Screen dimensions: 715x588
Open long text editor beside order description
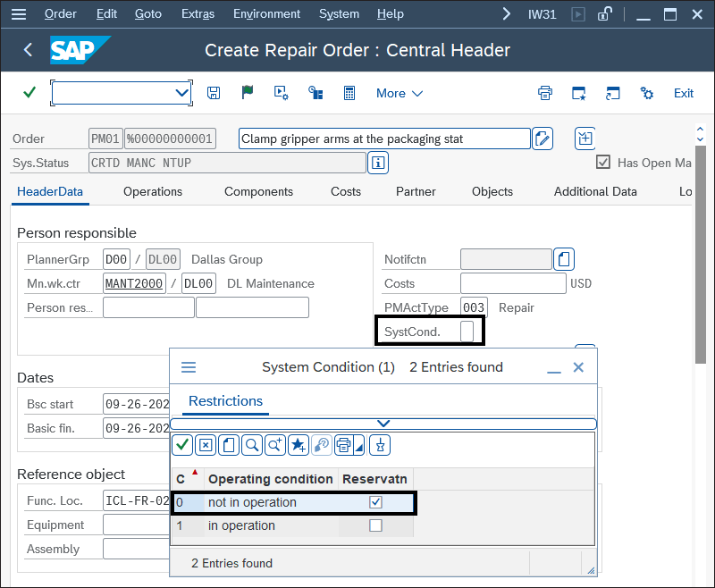pos(543,139)
